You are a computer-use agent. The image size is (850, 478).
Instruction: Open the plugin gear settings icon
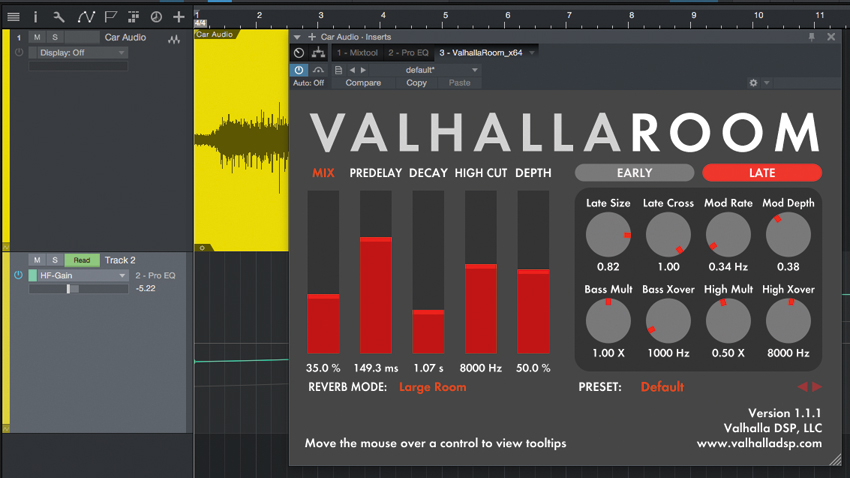(753, 83)
